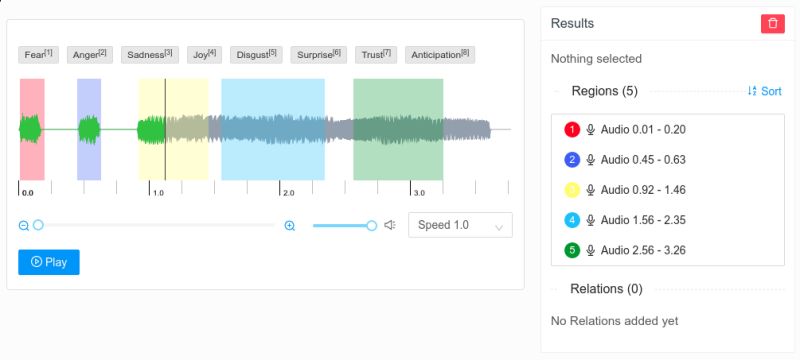The height and width of the screenshot is (360, 800).
Task: Select region Audio 2.56 - 3.26
Action: pos(668,250)
